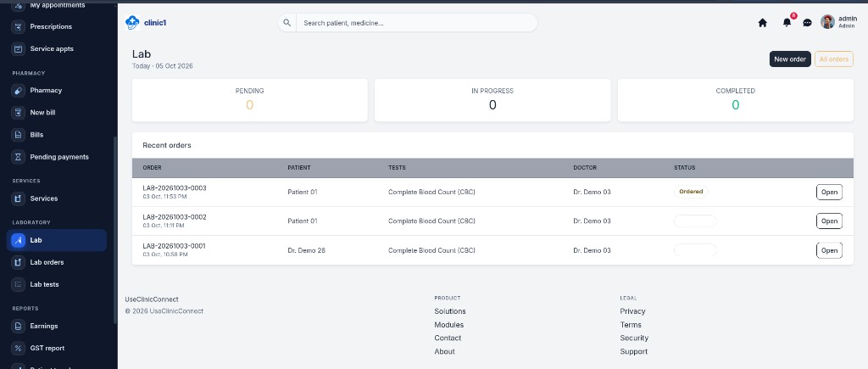Select Lab tests in sidebar
The image size is (868, 369).
click(x=57, y=284)
